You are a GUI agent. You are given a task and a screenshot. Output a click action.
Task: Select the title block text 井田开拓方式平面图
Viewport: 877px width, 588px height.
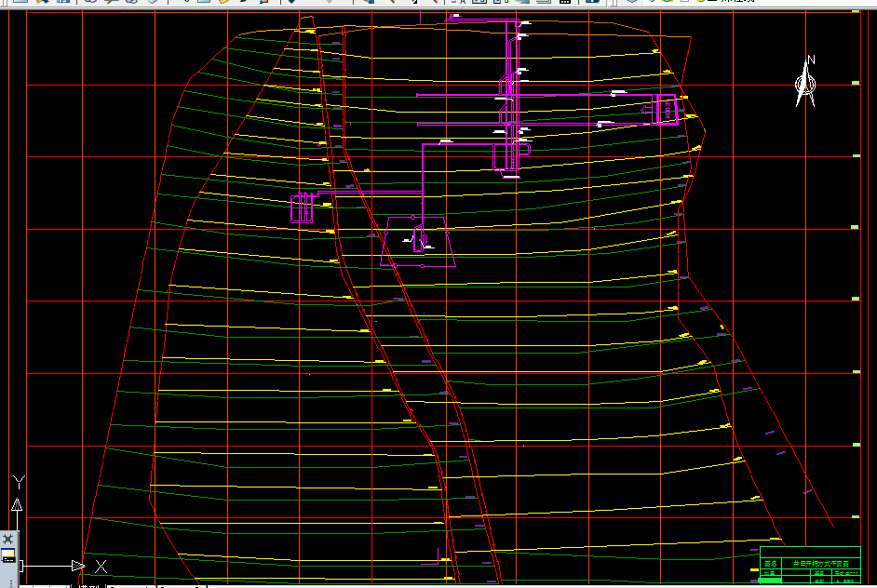click(820, 564)
